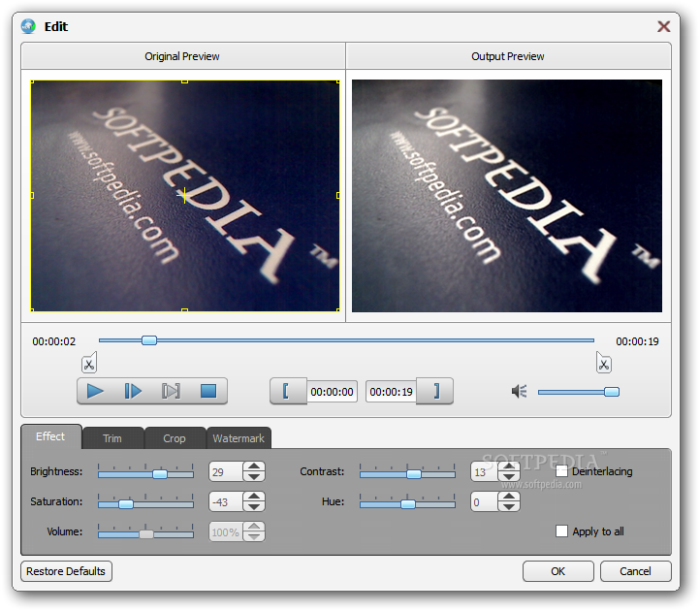The width and height of the screenshot is (700, 611).
Task: Decrease Hue with the down arrow
Action: coord(509,507)
